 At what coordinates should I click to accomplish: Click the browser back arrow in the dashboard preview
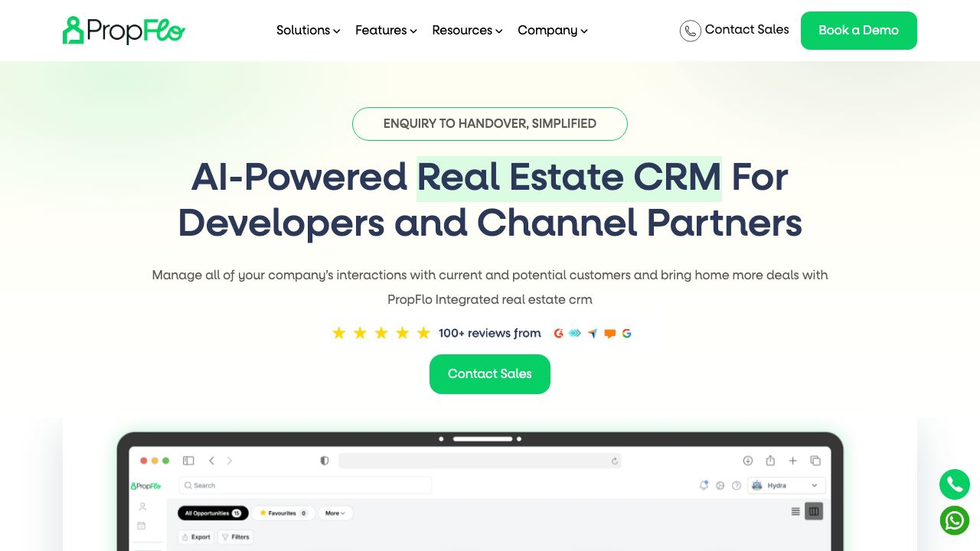(211, 461)
